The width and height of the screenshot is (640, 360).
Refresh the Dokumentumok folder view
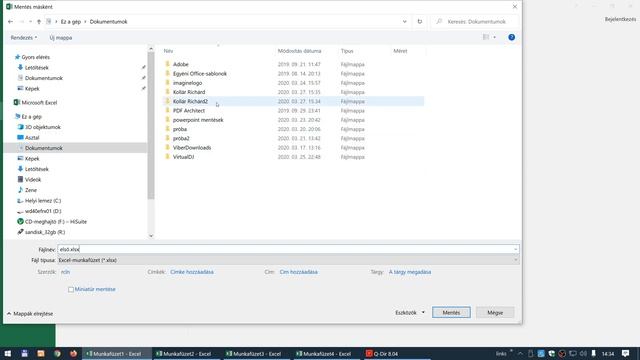[x=420, y=22]
